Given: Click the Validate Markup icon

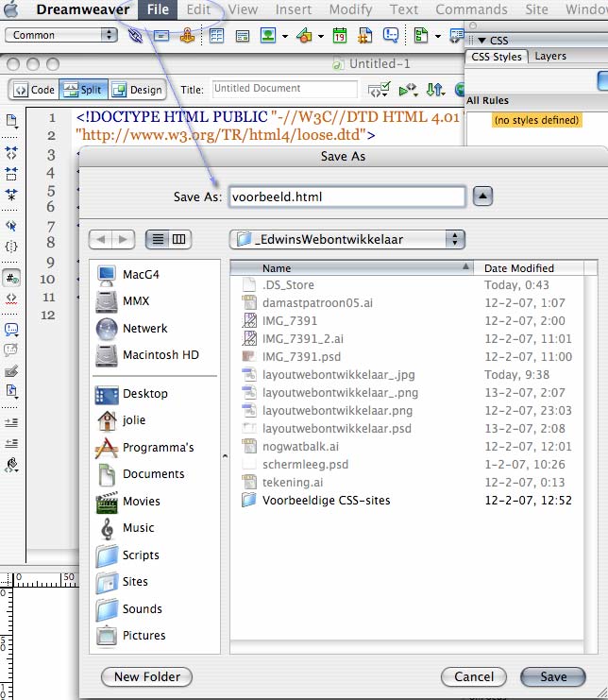Looking at the screenshot, I should click(408, 90).
